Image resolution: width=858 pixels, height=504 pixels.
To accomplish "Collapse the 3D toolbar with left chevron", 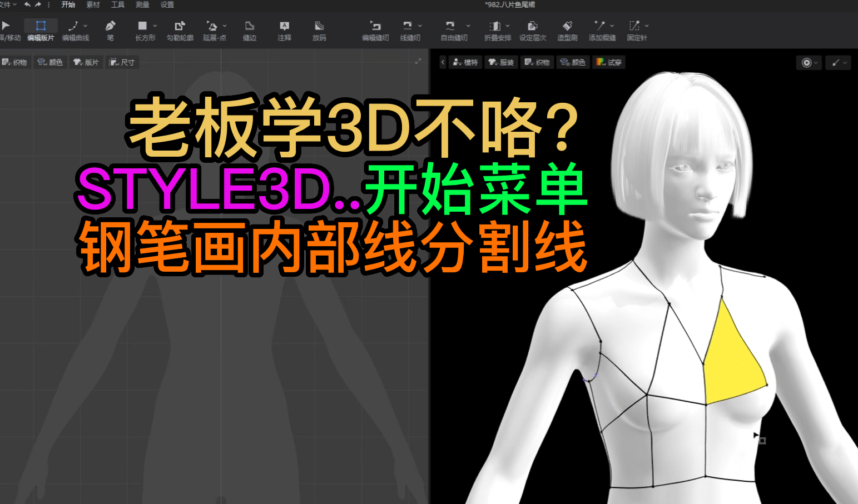I will tap(443, 62).
